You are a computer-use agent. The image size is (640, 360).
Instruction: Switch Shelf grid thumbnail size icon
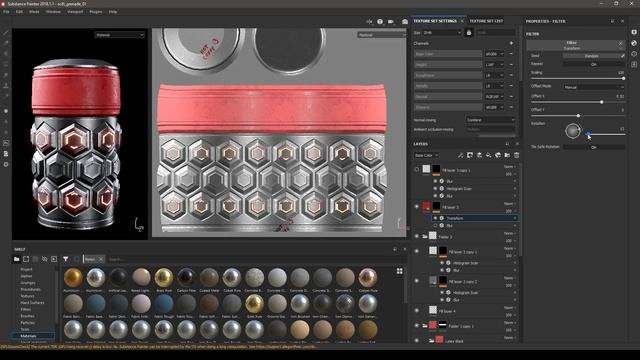[x=400, y=271]
